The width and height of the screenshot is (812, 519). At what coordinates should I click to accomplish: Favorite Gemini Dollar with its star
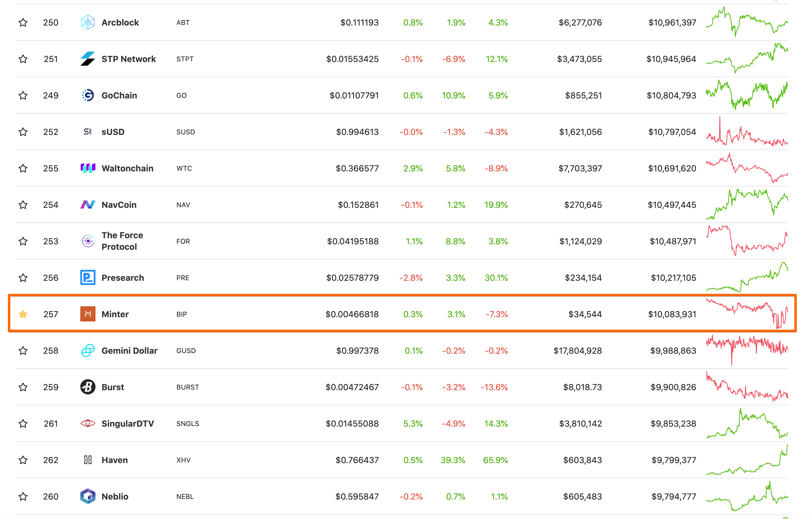pos(23,350)
